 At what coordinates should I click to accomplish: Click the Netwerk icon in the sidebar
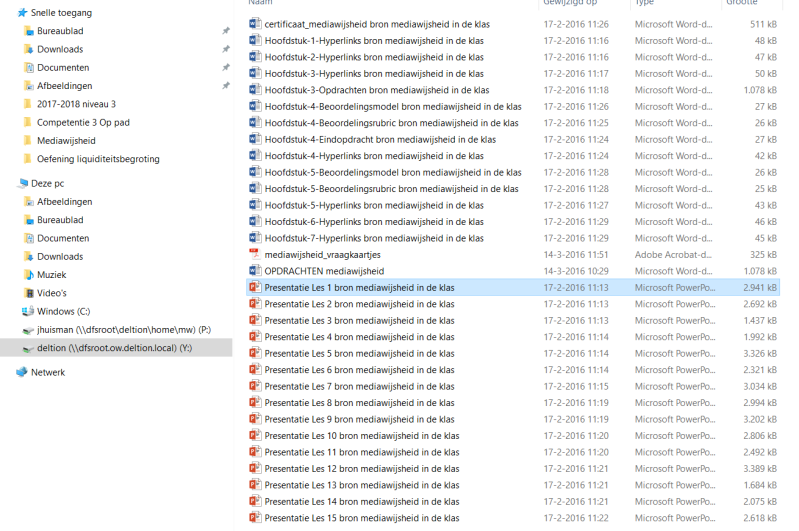[x=22, y=373]
